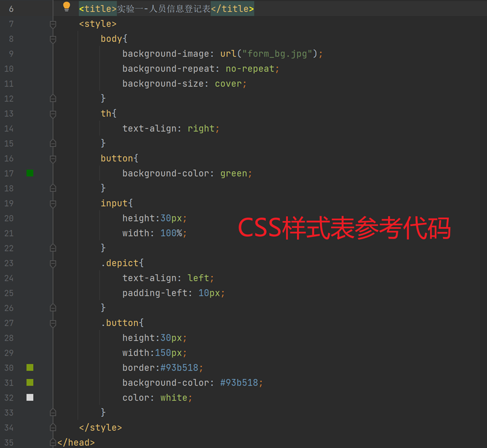Click line number 9 in gutter

click(x=11, y=54)
